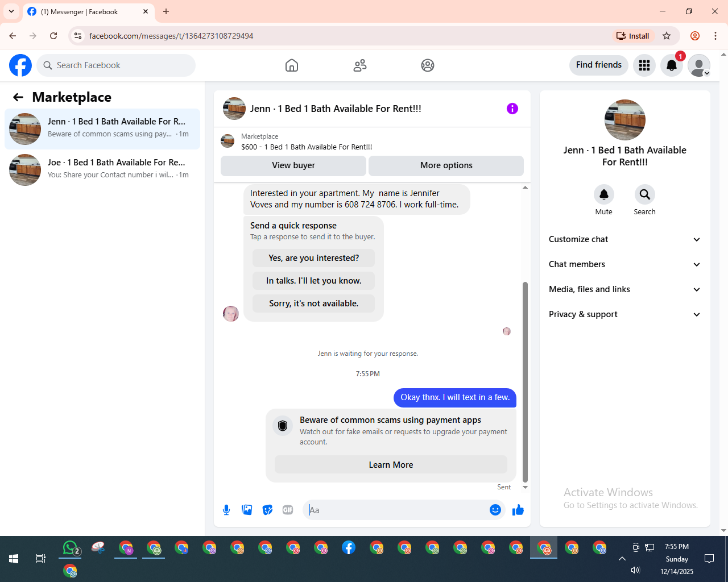Expand Privacy & support section

tap(625, 314)
